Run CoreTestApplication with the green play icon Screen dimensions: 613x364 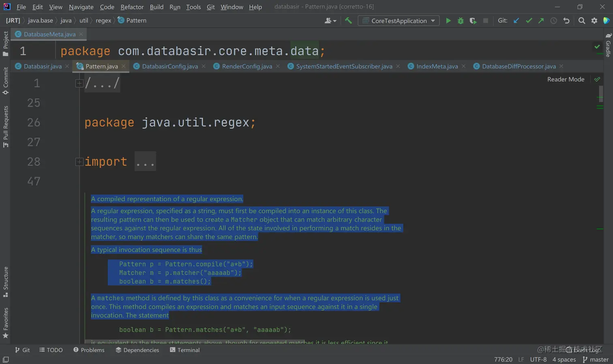[x=448, y=21]
